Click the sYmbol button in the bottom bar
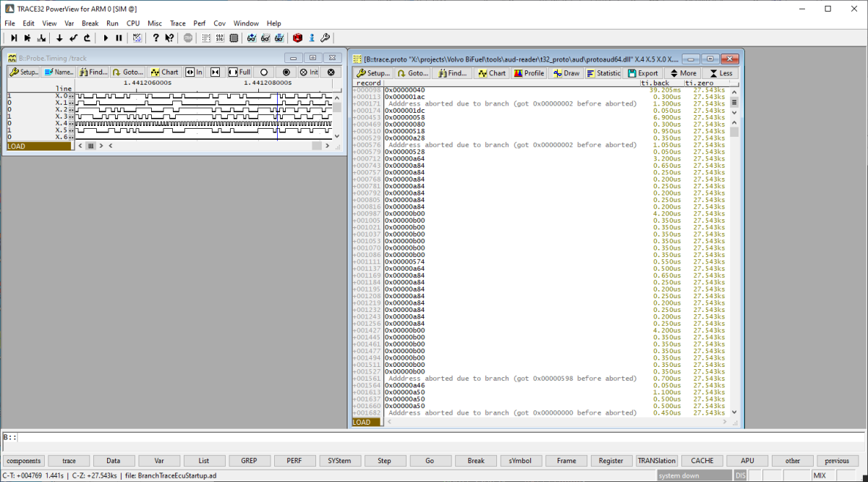868x482 pixels. tap(521, 460)
